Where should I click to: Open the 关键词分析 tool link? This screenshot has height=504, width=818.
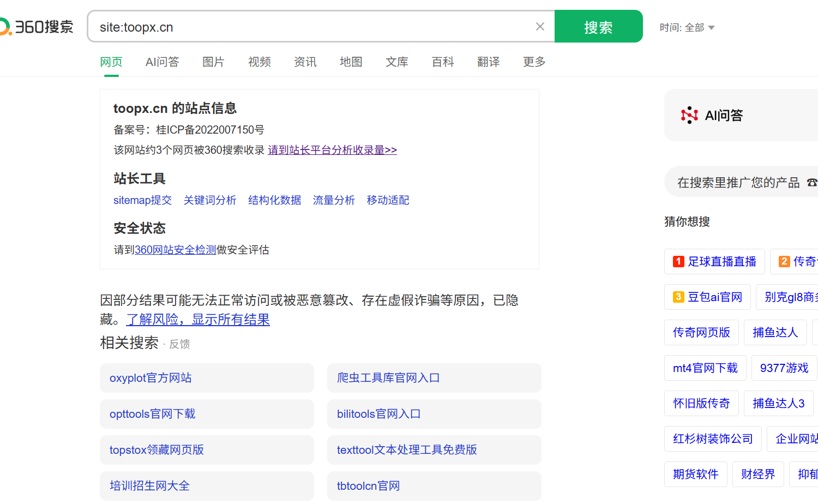pyautogui.click(x=210, y=200)
